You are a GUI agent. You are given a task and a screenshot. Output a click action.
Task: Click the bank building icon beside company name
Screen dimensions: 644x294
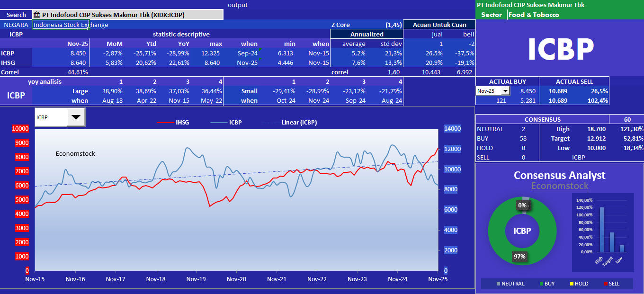[37, 15]
